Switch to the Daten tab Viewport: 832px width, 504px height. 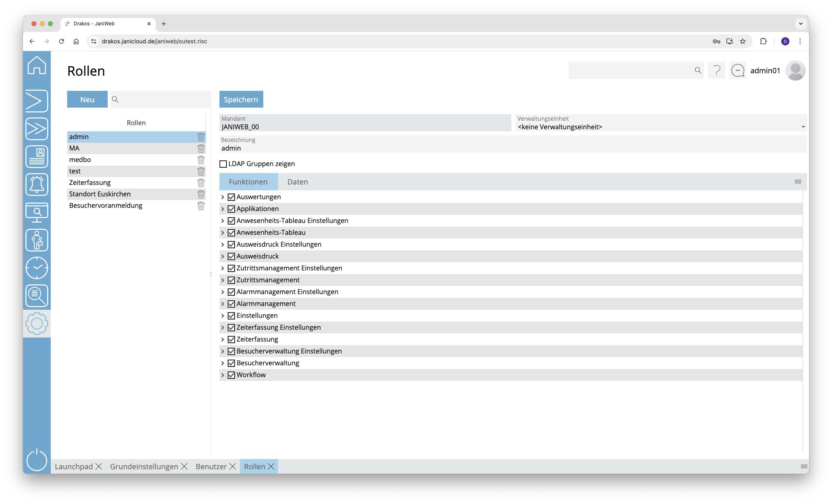click(297, 182)
